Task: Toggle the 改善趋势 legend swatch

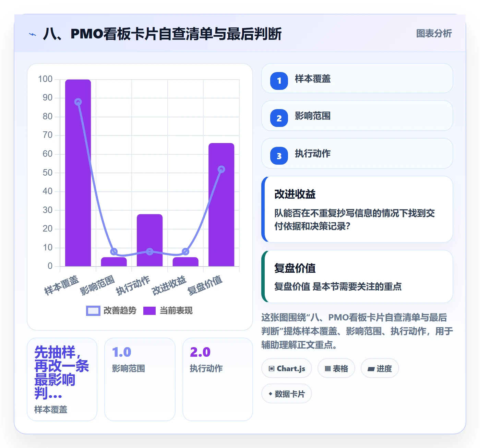Action: point(93,310)
